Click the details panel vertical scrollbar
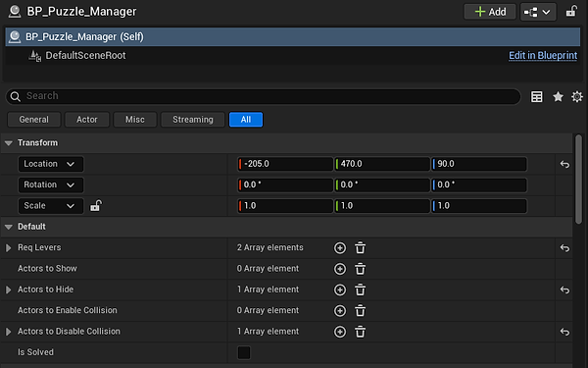 578,179
